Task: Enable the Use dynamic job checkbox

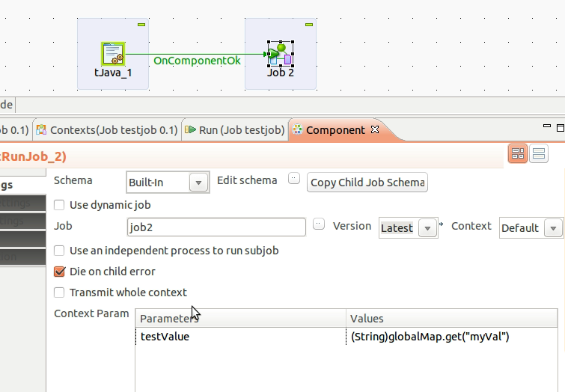Action: coord(60,205)
